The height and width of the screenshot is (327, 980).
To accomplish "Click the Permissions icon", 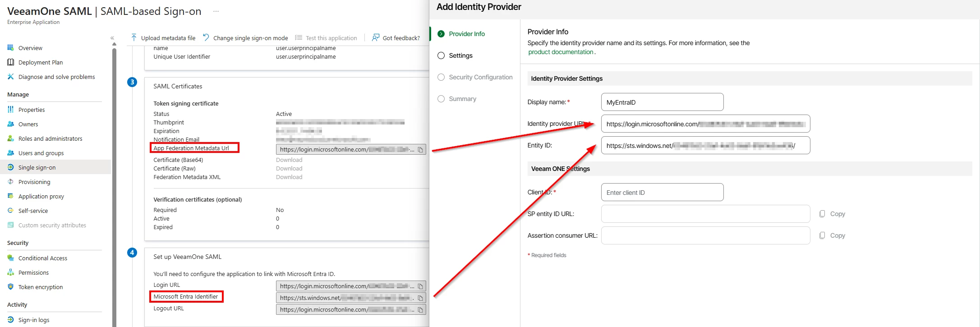I will [x=10, y=272].
